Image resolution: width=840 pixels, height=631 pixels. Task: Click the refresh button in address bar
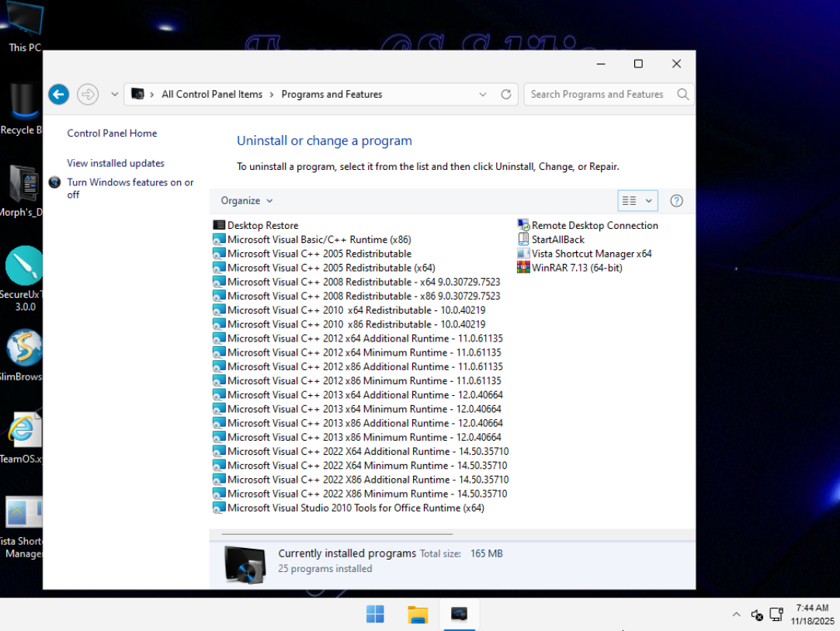(506, 95)
